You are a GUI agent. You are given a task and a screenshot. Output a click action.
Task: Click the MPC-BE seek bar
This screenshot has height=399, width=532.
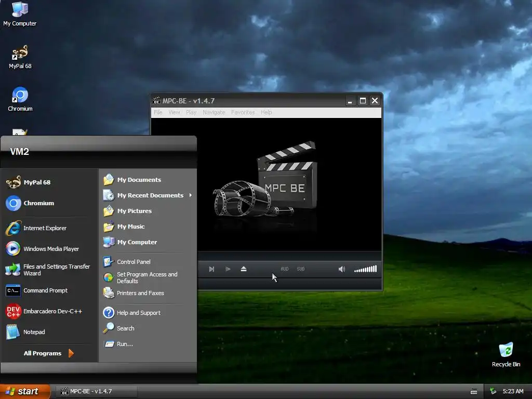(x=289, y=256)
